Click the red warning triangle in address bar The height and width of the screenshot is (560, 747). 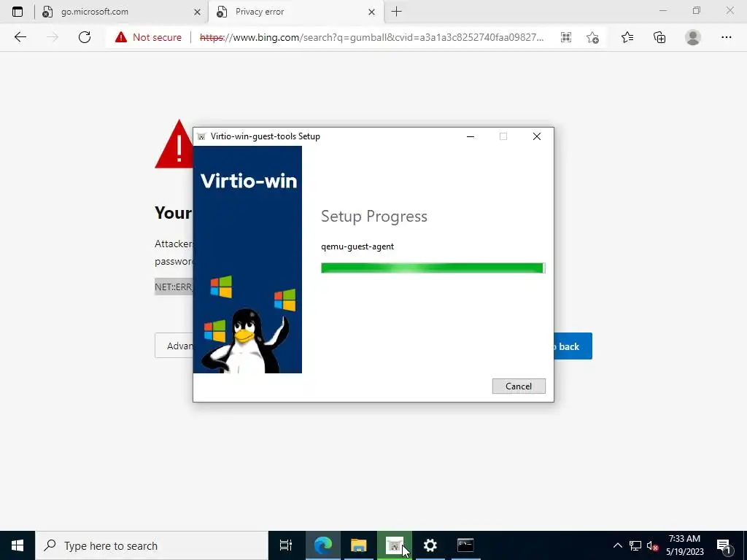click(x=121, y=37)
